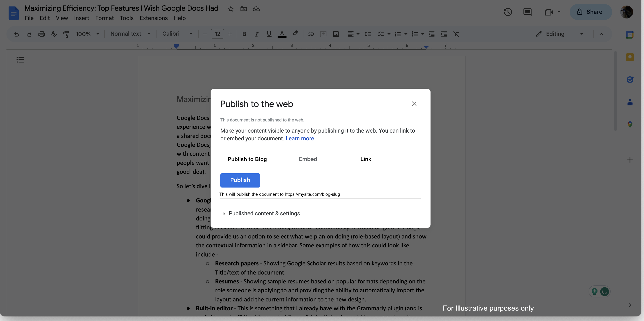Viewport: 644px width, 321px height.
Task: Toggle Italic formatting
Action: pos(256,34)
